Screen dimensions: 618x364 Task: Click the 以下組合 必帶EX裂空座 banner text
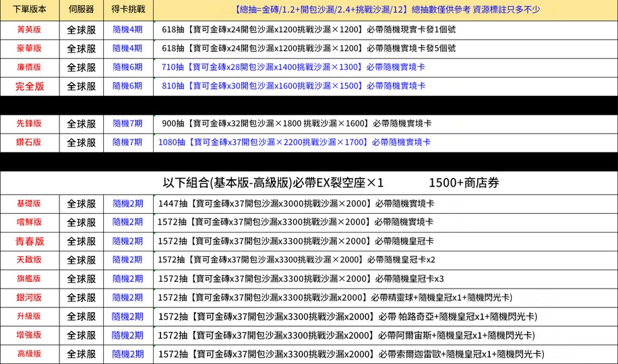[273, 183]
